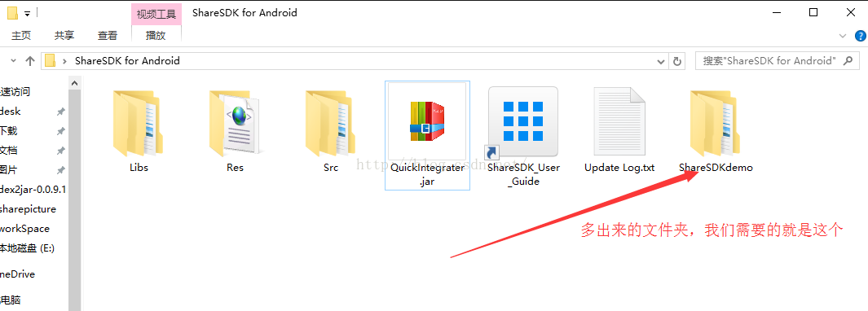Screen dimensions: 868x311
Task: Click the Src folder name label
Action: tap(331, 167)
